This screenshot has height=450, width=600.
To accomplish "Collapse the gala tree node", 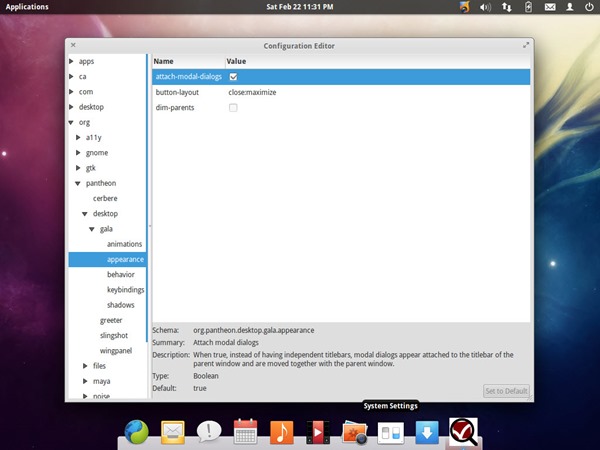I will click(x=92, y=229).
